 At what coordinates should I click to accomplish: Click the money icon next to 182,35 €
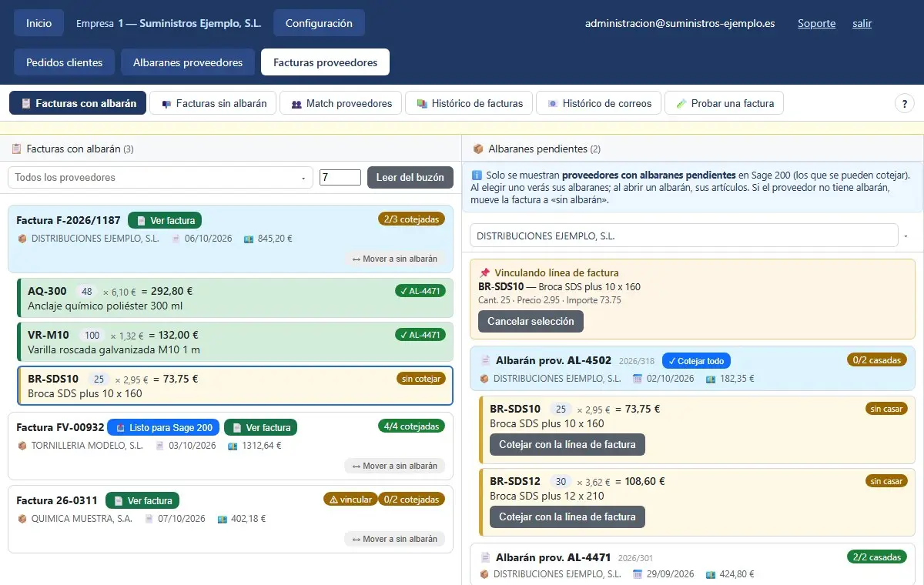tap(711, 379)
